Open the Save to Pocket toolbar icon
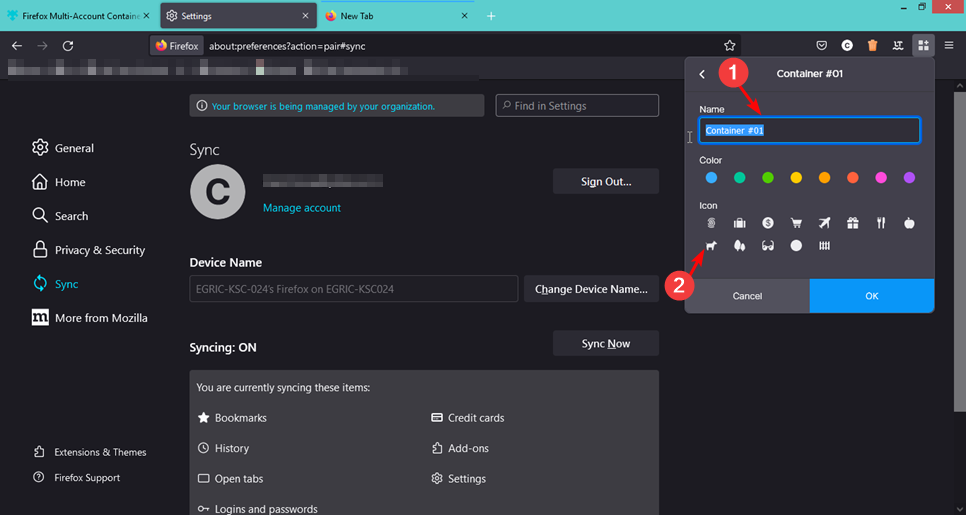 tap(822, 46)
